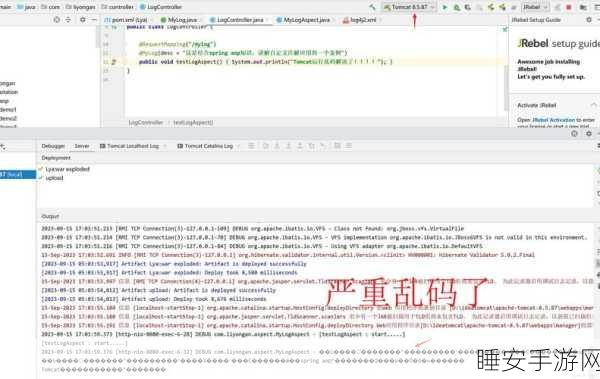The width and height of the screenshot is (600, 379).
Task: Click the '[testLogAspect : start.....]' output line
Action: (84, 343)
